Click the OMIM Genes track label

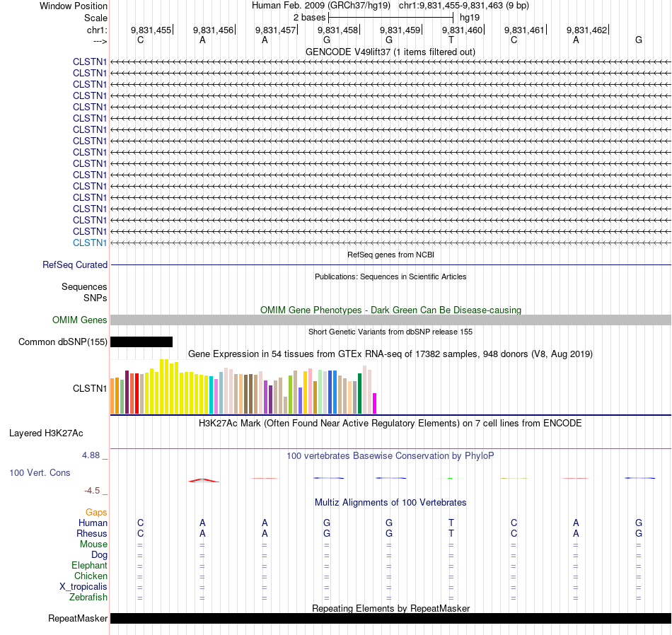click(79, 320)
